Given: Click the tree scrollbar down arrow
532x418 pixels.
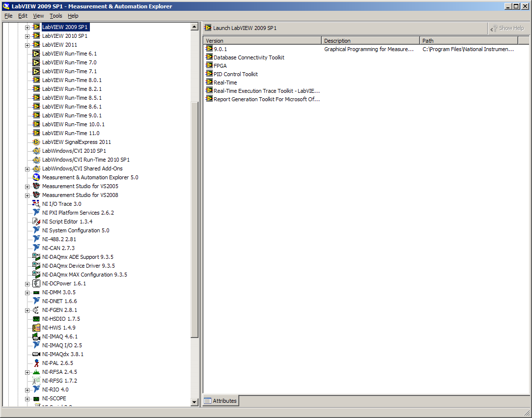Looking at the screenshot, I should tap(195, 402).
